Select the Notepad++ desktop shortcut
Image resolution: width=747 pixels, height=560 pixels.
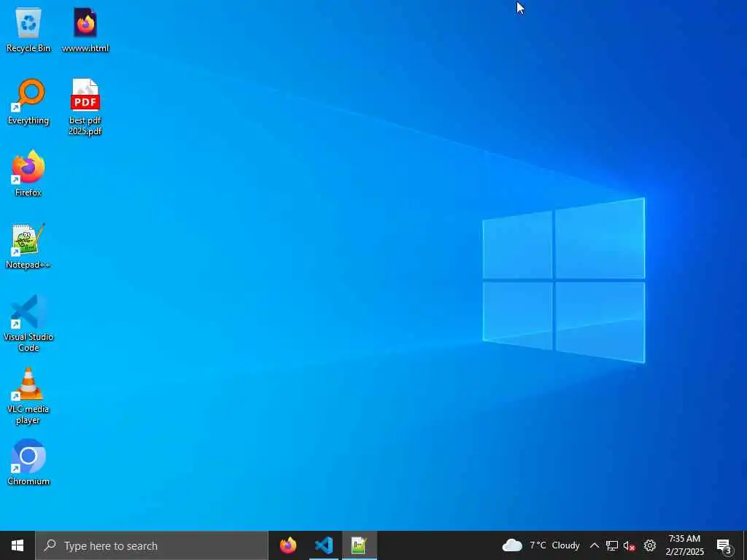28,246
